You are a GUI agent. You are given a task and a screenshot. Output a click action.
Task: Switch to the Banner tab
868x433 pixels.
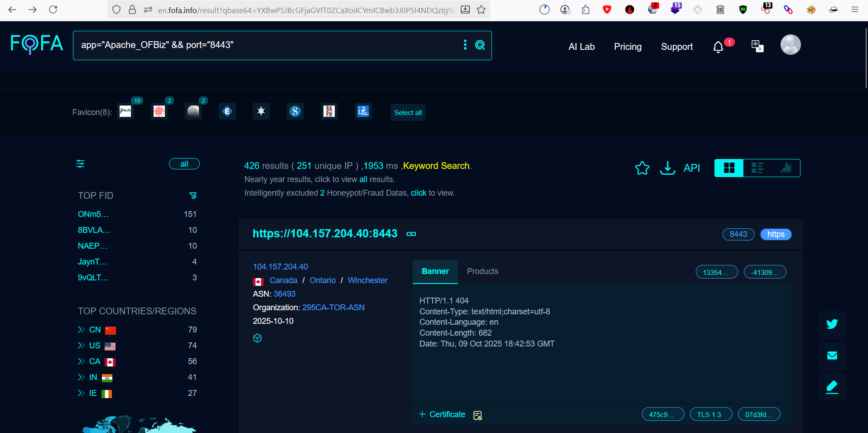click(x=435, y=271)
